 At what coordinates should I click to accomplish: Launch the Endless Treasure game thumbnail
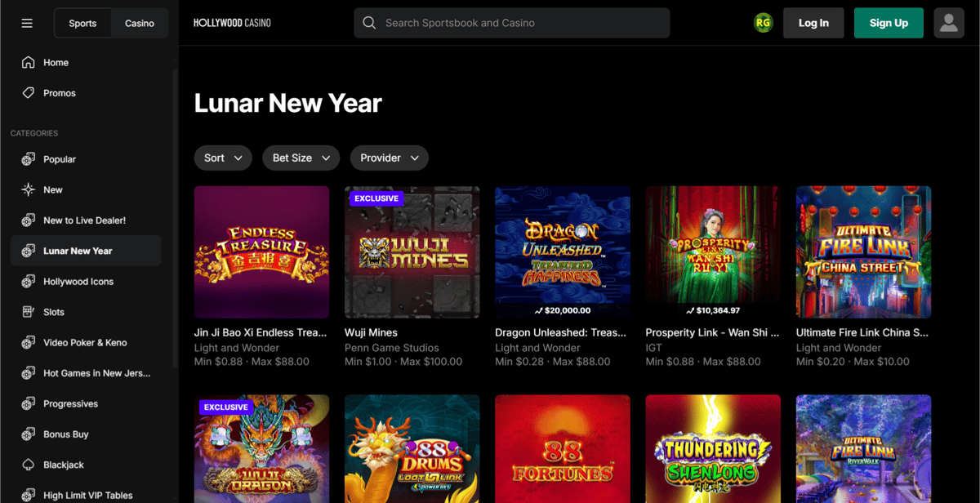pyautogui.click(x=262, y=252)
